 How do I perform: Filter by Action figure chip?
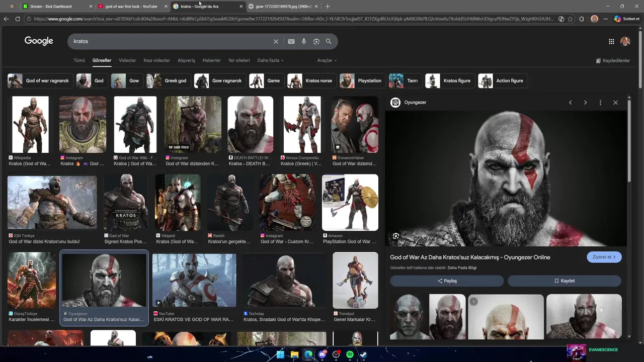pos(502,81)
